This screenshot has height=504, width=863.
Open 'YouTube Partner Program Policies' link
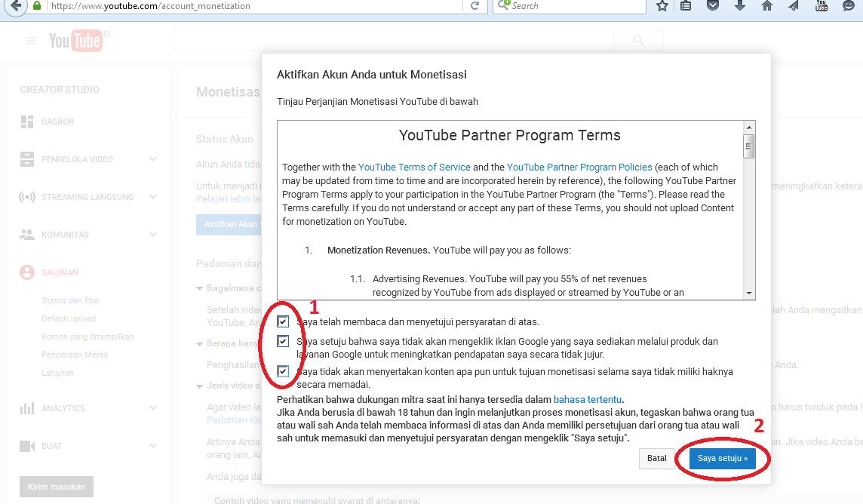579,167
